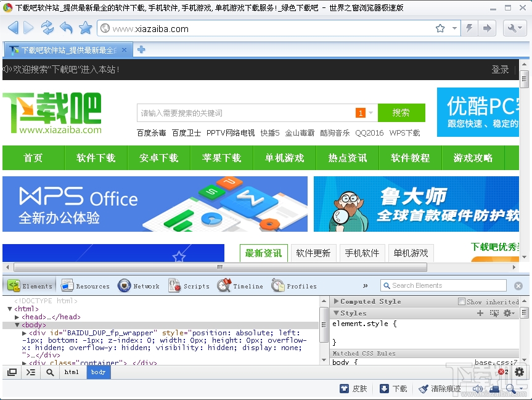Click the page vertical scrollbar down arrow
Image resolution: width=532 pixels, height=400 pixels.
[x=524, y=257]
